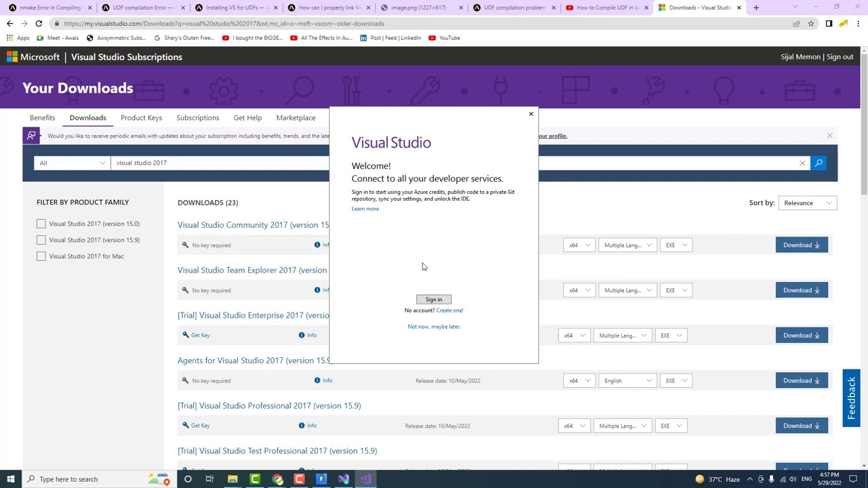Open Google Chrome from the taskbar

pyautogui.click(x=277, y=479)
